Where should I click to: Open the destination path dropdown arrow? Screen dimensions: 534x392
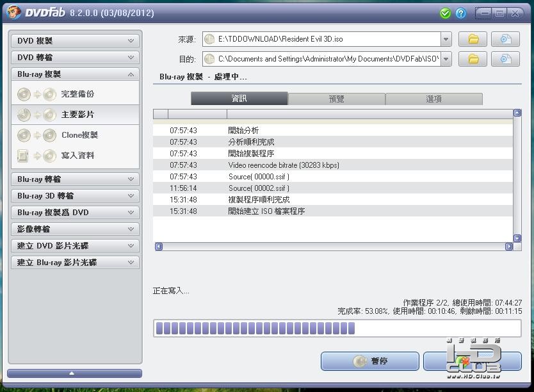click(x=446, y=59)
